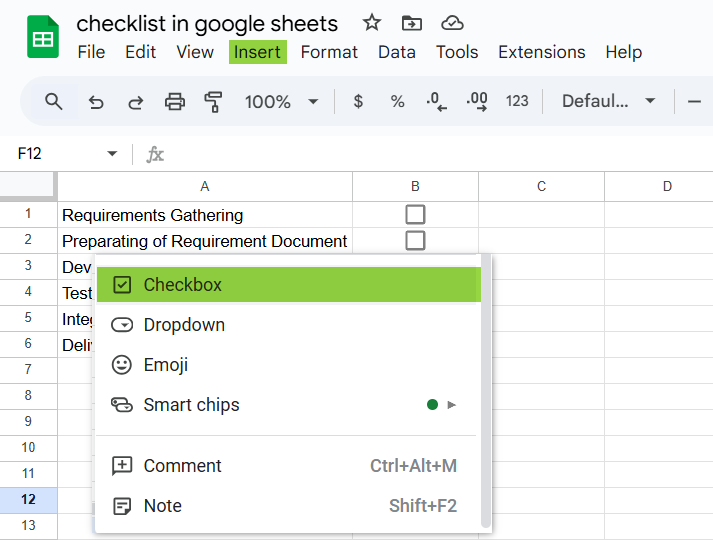Expand the Smart chips submenu arrow

(452, 405)
